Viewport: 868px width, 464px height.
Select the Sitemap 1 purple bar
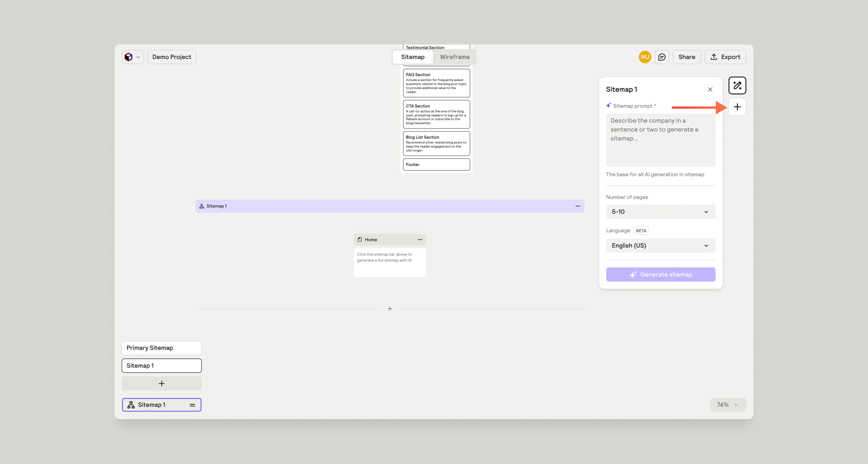(389, 206)
